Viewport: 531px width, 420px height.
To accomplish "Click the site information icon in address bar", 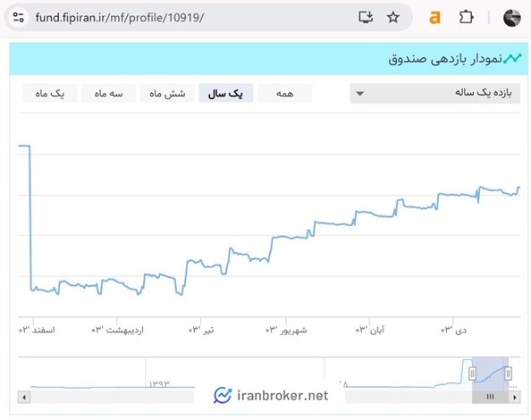I will coord(18,17).
